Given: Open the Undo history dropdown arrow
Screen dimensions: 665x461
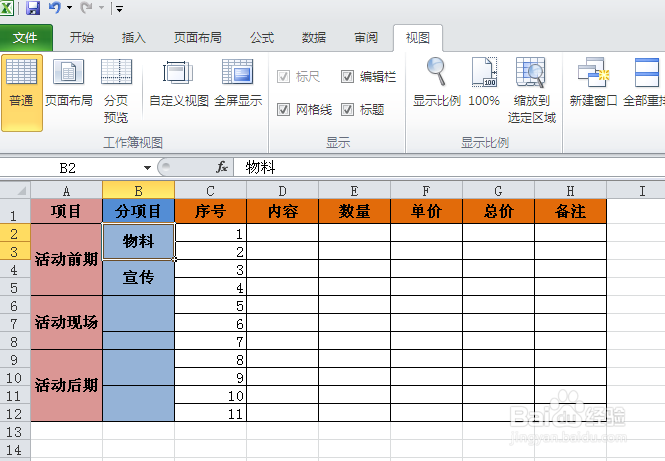Looking at the screenshot, I should coord(70,8).
